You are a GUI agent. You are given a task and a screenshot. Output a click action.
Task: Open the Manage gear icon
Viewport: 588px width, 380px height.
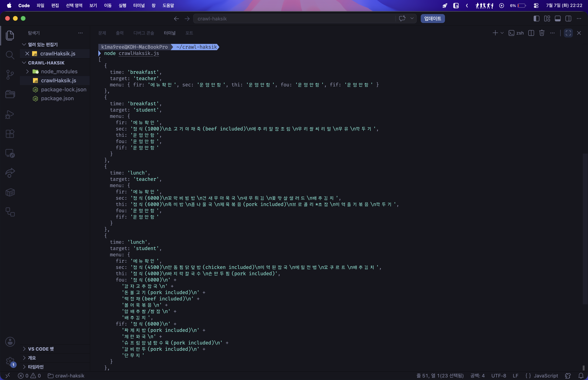click(10, 361)
